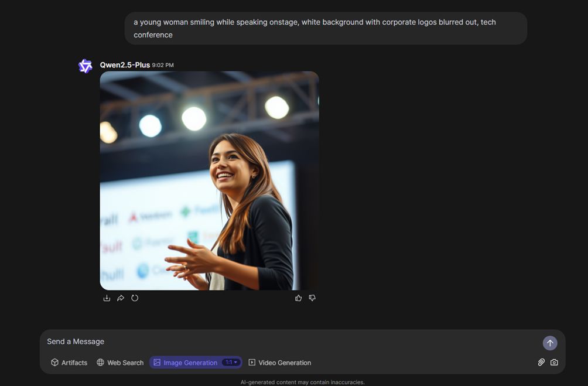
Task: Disable the Image Generation mode
Action: tap(186, 363)
